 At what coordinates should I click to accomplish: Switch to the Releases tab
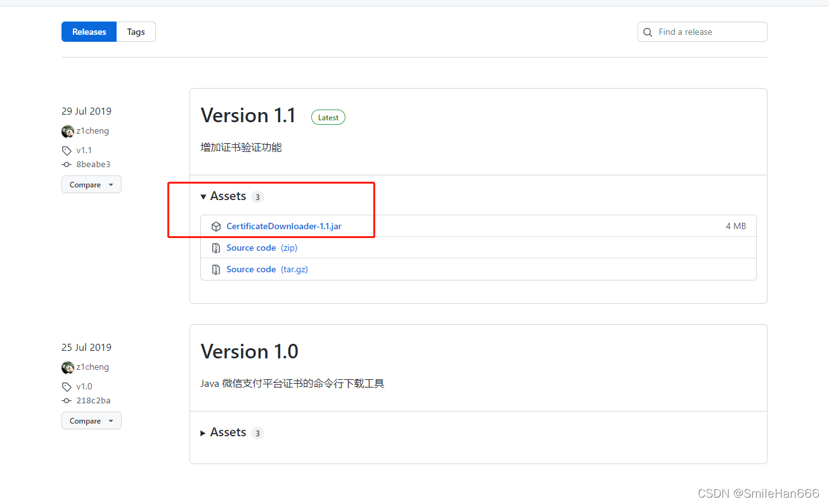pyautogui.click(x=89, y=32)
